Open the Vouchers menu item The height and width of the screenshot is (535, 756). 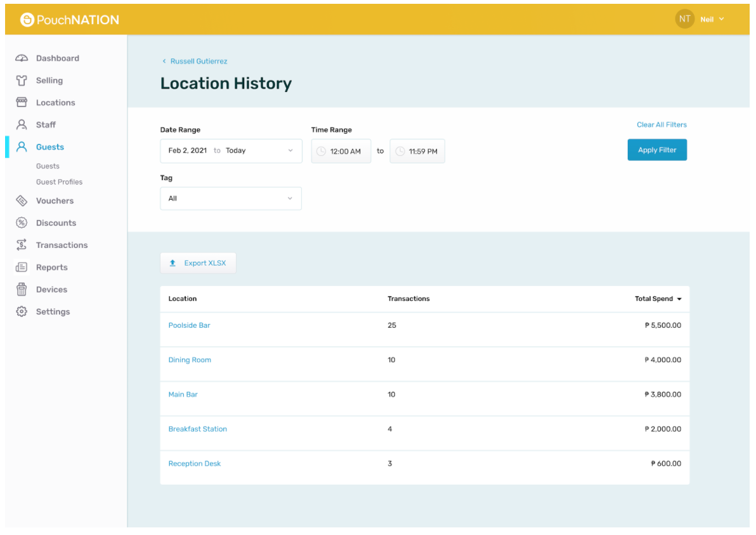(x=55, y=201)
